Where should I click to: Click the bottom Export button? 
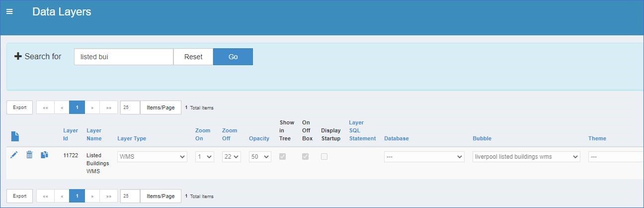20,196
